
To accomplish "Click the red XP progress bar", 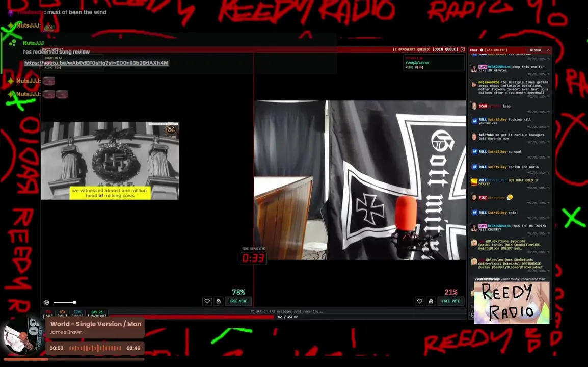I will (x=191, y=317).
